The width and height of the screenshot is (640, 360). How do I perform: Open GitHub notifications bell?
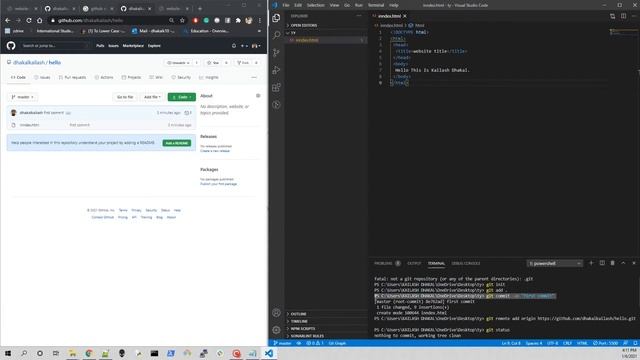[x=234, y=46]
